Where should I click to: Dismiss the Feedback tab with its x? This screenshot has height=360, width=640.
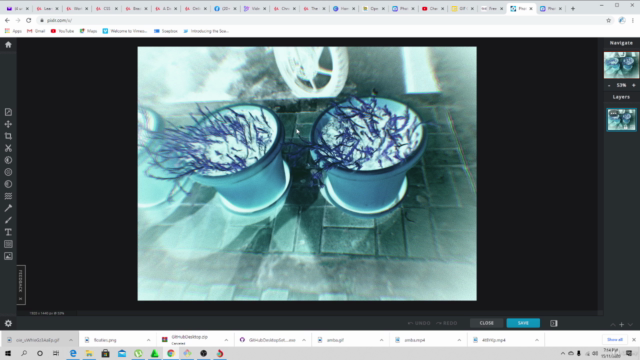[x=20, y=299]
